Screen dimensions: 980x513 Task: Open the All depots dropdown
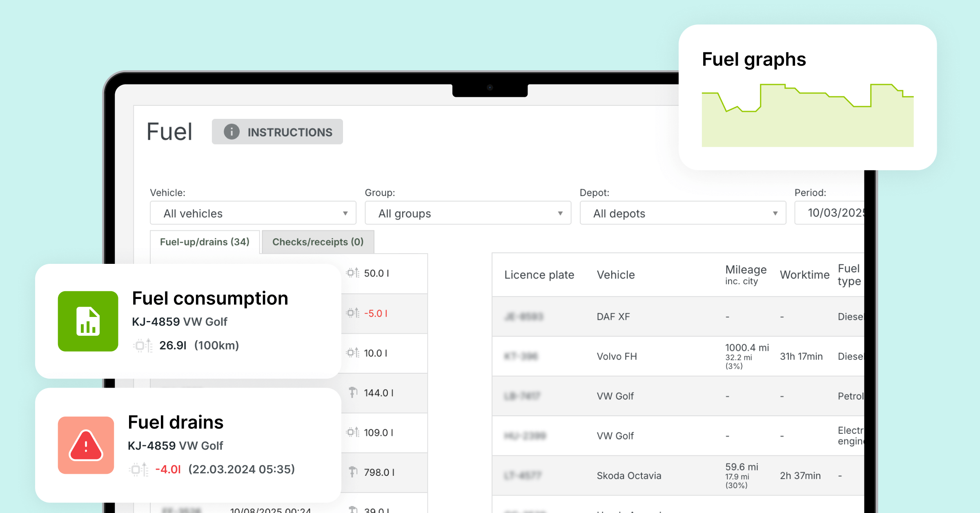(682, 213)
